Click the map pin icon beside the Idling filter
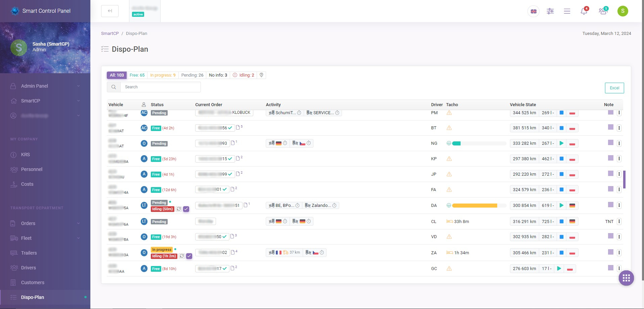 261,75
